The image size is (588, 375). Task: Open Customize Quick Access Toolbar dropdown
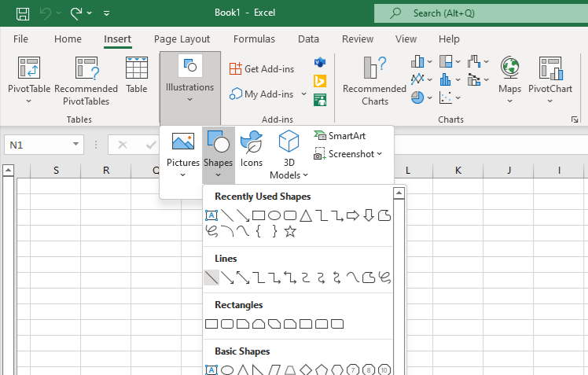[x=106, y=13]
